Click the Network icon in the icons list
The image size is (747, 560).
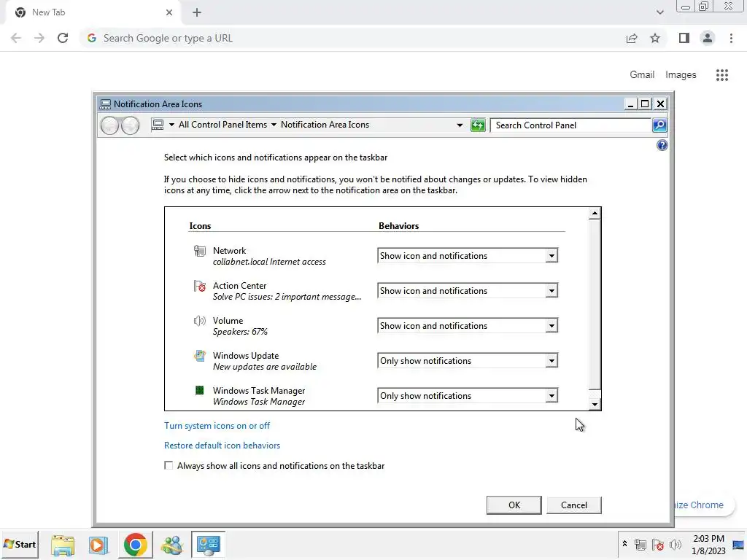(x=200, y=251)
